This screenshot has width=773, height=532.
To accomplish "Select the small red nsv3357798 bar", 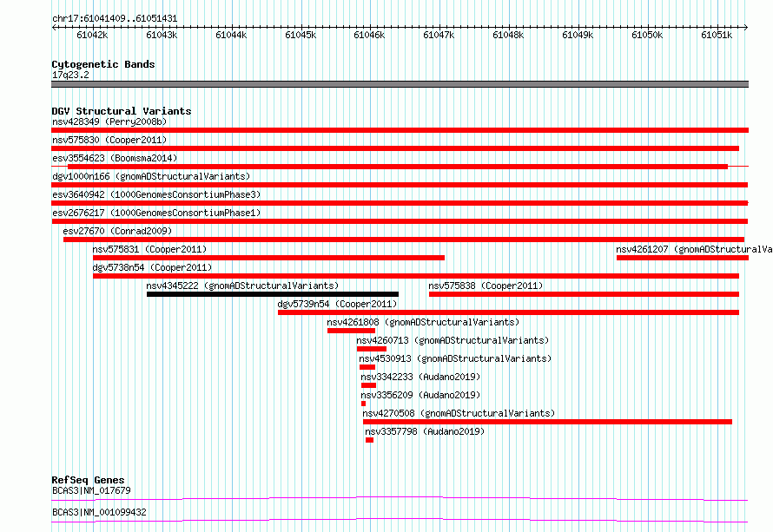I will [x=370, y=440].
